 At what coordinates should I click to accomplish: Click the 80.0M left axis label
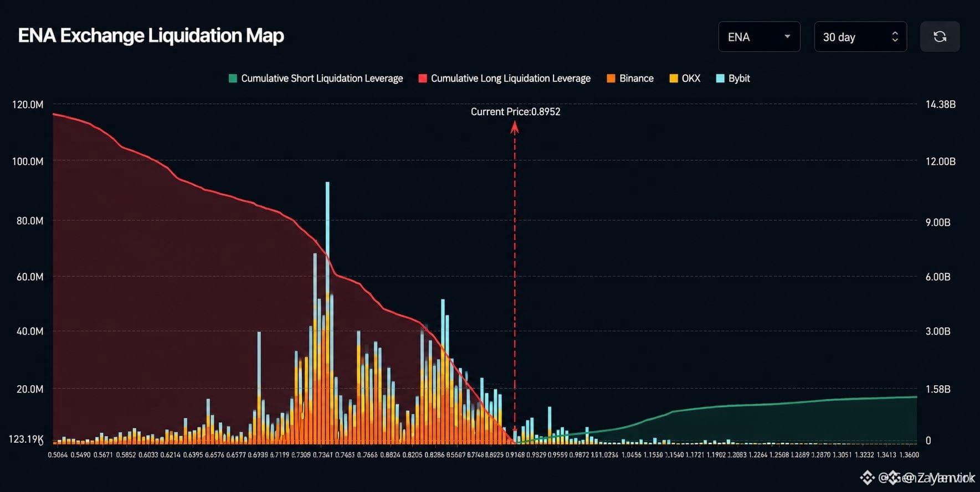(30, 221)
